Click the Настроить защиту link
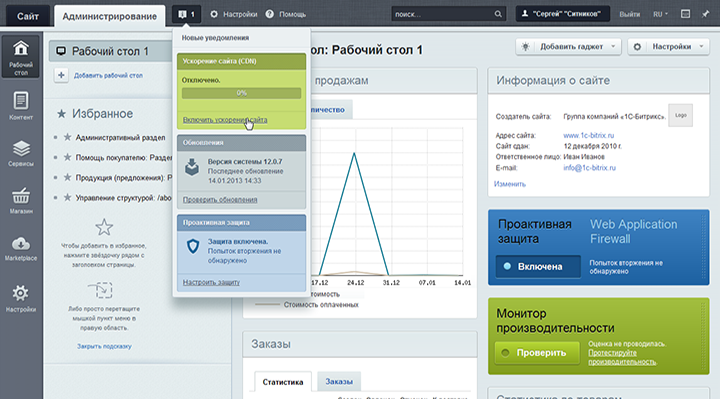Viewport: 720px width, 399px height. pos(211,282)
